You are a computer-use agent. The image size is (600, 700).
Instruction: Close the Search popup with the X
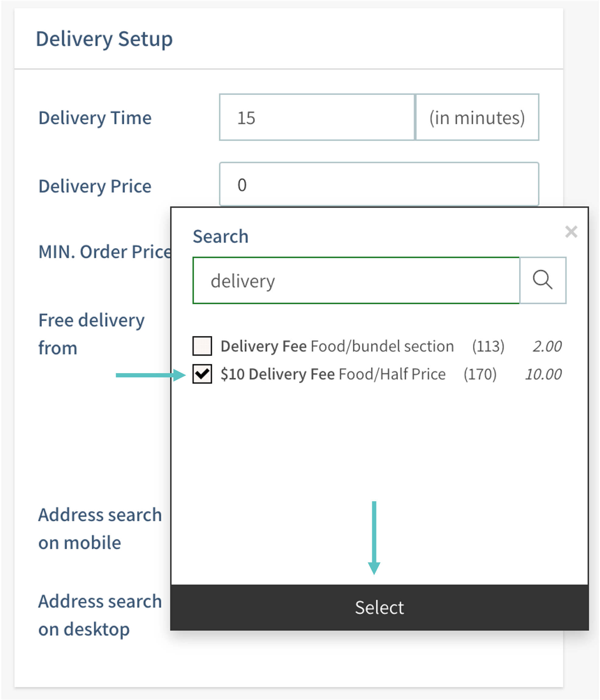click(571, 232)
